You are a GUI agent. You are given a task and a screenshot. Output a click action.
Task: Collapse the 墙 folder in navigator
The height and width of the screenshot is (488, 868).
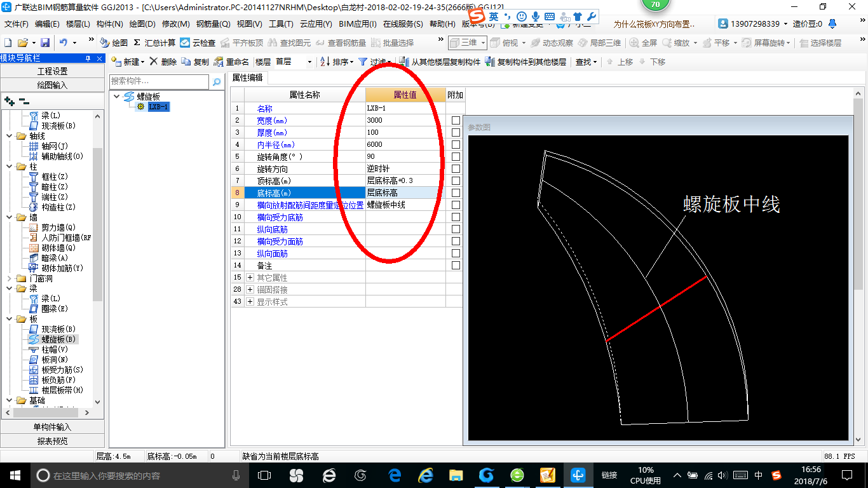9,217
